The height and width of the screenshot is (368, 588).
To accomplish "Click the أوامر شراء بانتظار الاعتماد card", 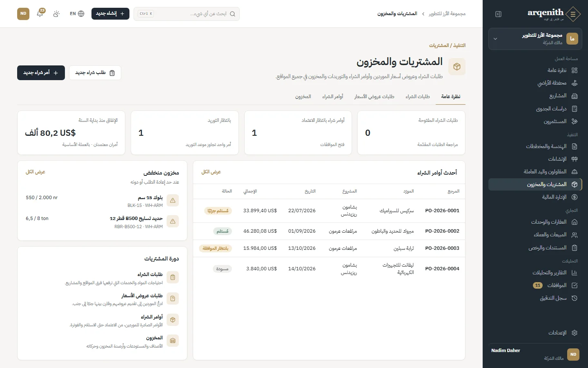I will point(298,132).
